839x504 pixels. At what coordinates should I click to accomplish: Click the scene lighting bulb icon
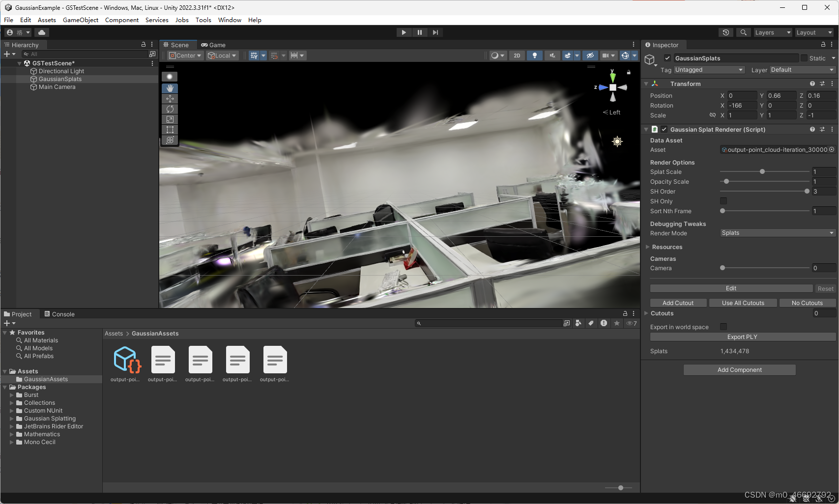pos(534,55)
